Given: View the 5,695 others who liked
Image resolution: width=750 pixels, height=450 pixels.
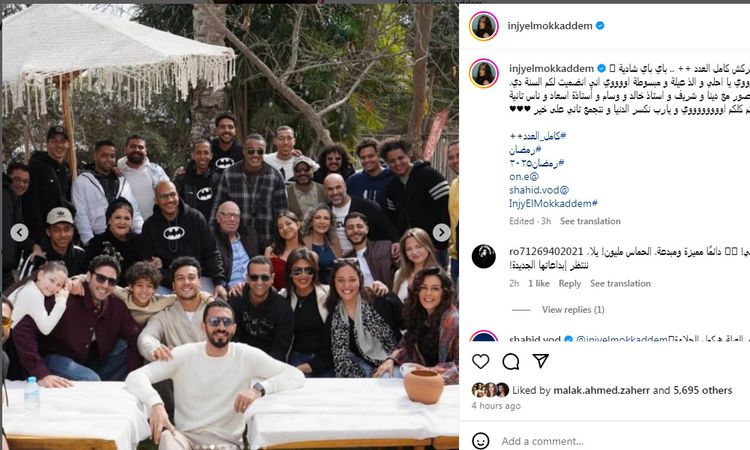Looking at the screenshot, I should (703, 390).
